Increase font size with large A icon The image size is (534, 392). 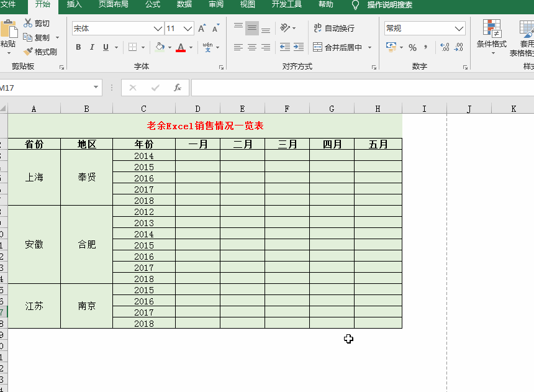pyautogui.click(x=202, y=29)
